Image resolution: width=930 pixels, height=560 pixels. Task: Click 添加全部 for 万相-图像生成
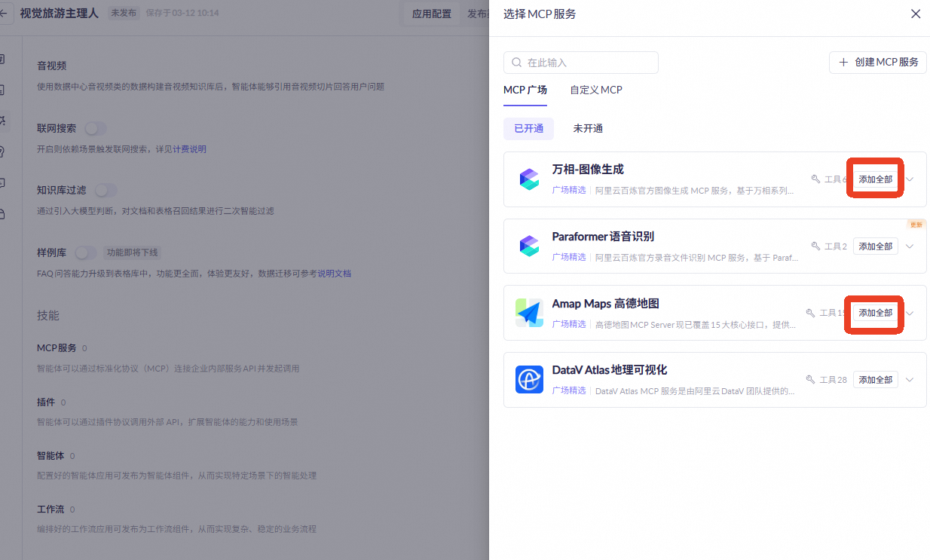(x=876, y=179)
